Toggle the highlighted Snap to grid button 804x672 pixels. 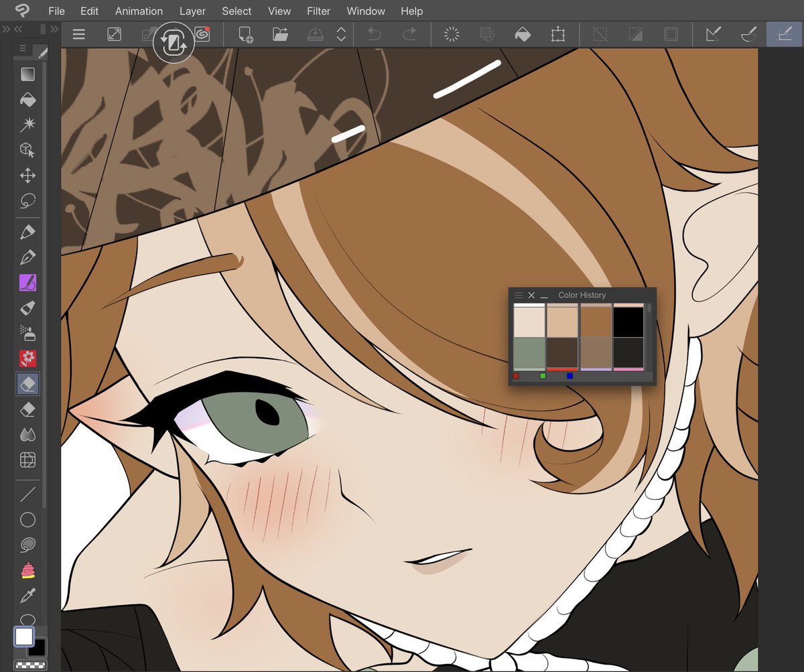tap(783, 35)
